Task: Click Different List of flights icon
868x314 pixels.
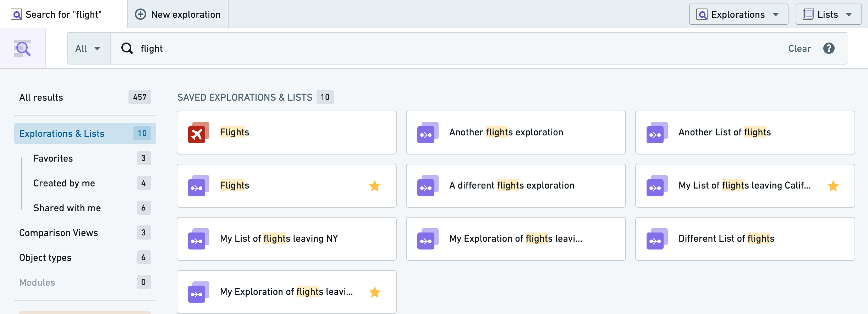Action: click(x=657, y=239)
